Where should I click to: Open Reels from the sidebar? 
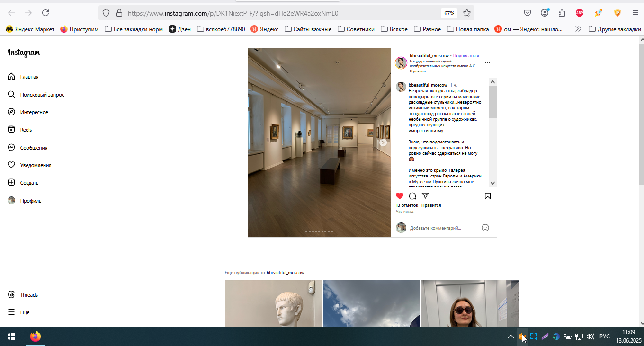[x=20, y=130]
